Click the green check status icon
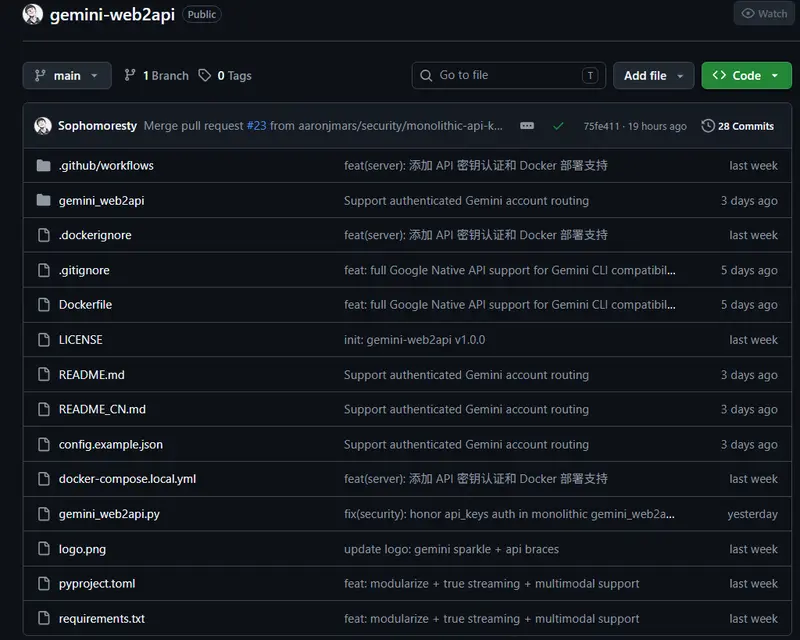 click(558, 126)
